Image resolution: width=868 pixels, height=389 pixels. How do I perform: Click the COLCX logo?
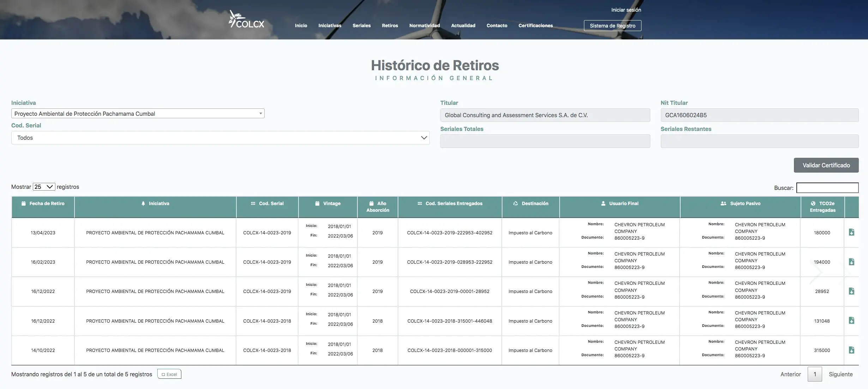(x=246, y=19)
